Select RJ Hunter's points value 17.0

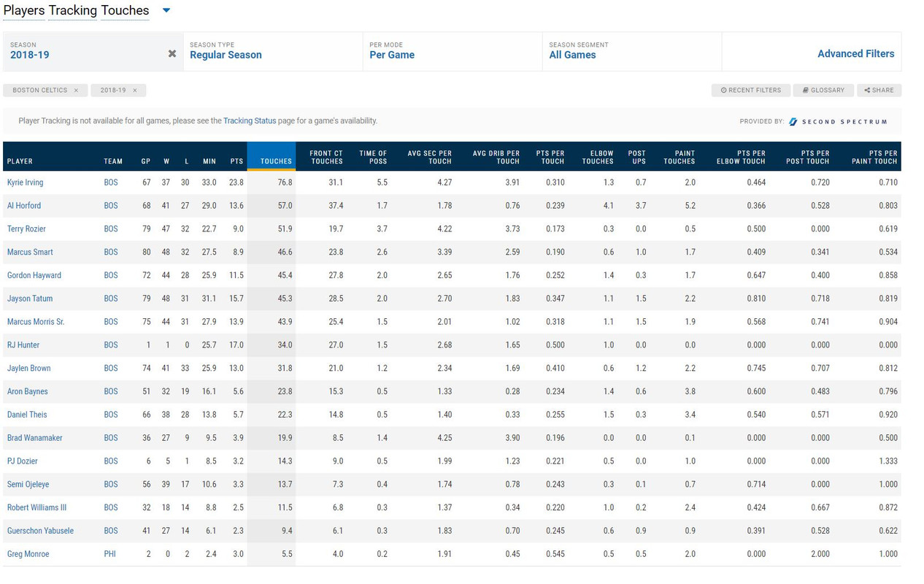pyautogui.click(x=236, y=345)
